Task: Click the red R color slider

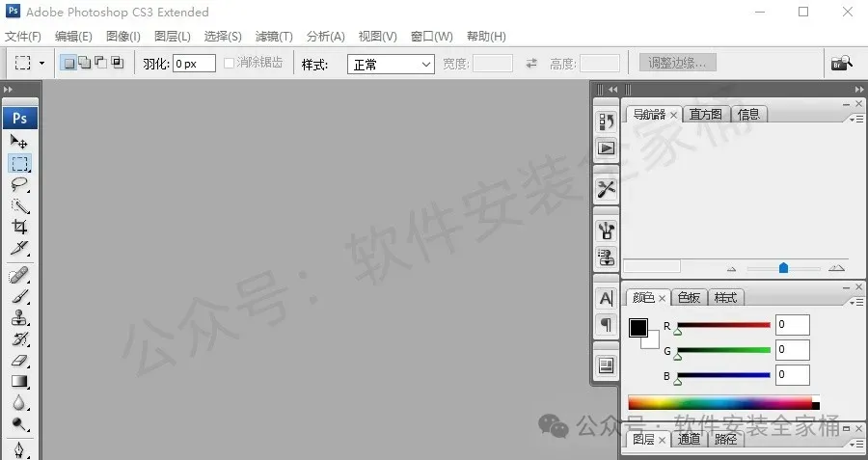Action: point(723,325)
